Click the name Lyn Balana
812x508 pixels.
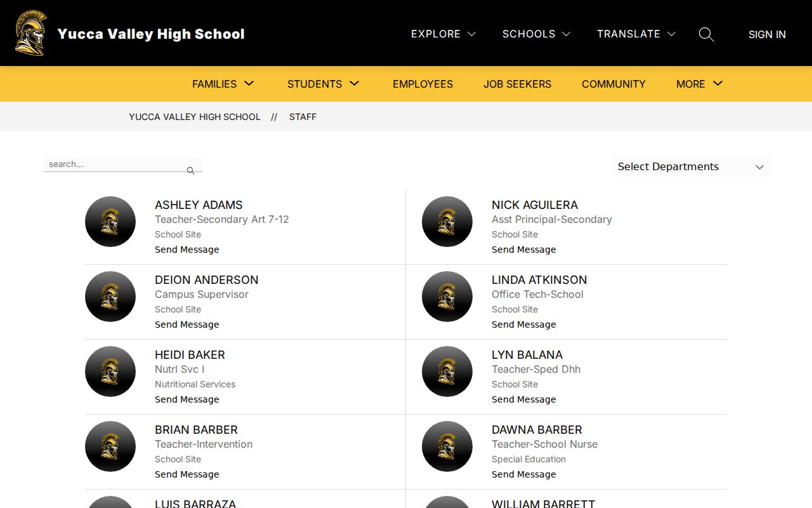[x=527, y=355]
